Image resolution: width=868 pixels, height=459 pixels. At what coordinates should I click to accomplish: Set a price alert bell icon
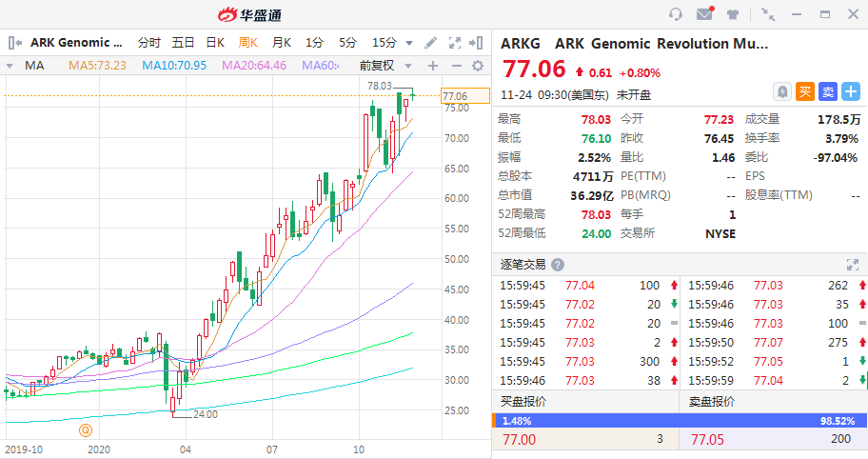tap(782, 92)
